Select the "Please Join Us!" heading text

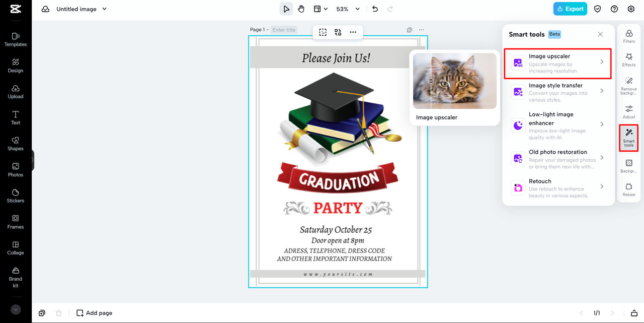tap(336, 58)
